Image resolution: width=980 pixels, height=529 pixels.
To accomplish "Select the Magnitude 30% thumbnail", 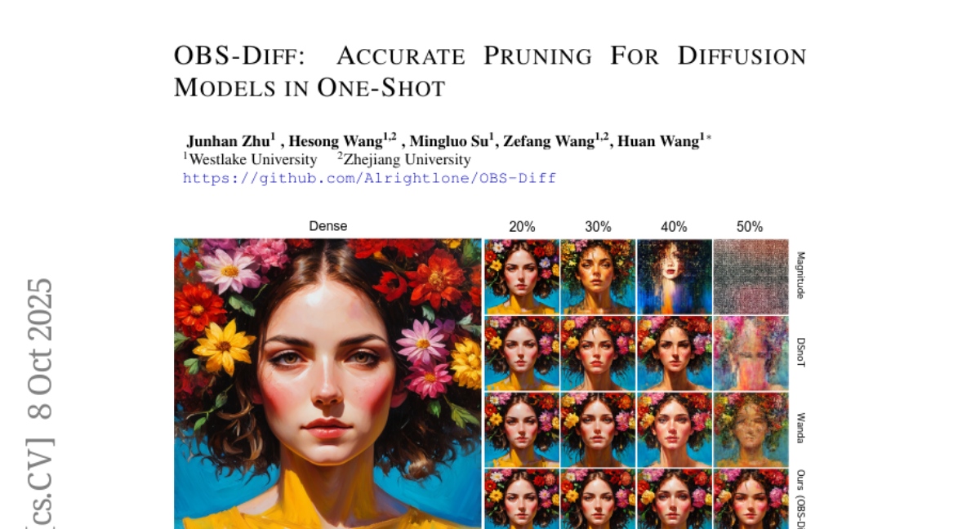I will click(x=598, y=277).
